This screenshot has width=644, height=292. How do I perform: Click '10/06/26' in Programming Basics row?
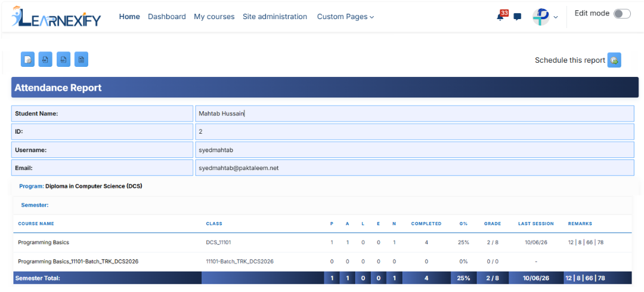pyautogui.click(x=536, y=242)
